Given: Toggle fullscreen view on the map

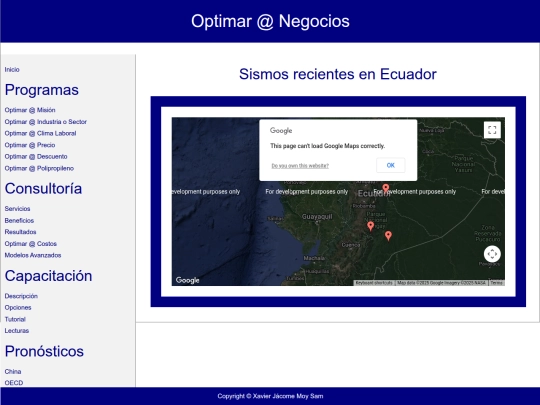Looking at the screenshot, I should point(492,130).
